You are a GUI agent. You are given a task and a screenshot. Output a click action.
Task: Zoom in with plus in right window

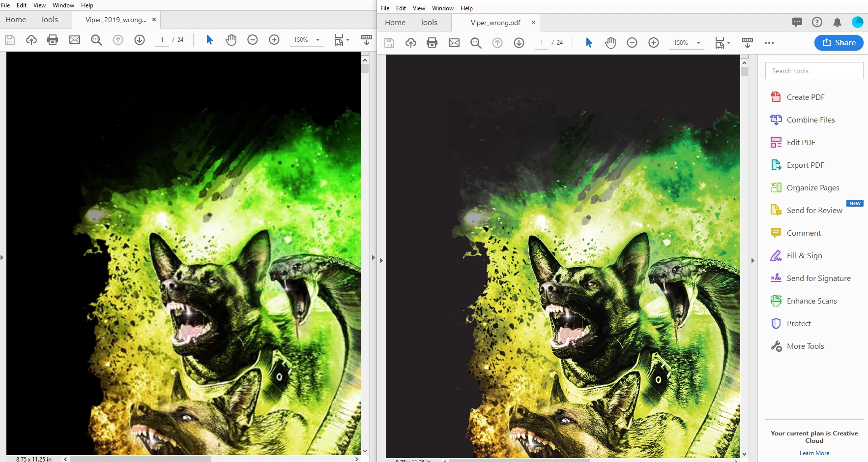(x=654, y=43)
